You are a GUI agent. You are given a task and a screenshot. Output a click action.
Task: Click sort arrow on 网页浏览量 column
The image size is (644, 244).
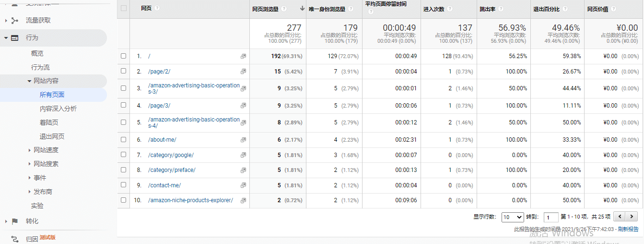(x=302, y=8)
